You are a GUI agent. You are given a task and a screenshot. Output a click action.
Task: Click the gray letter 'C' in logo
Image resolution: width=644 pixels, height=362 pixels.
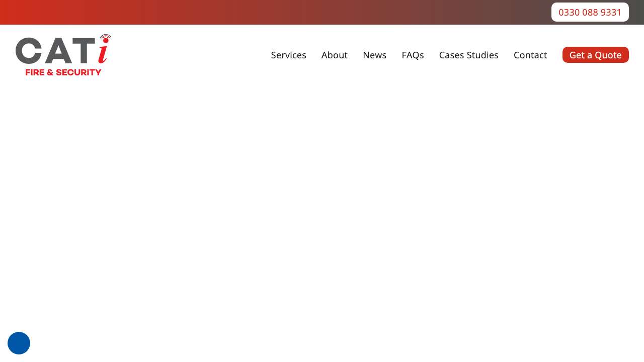click(x=29, y=51)
